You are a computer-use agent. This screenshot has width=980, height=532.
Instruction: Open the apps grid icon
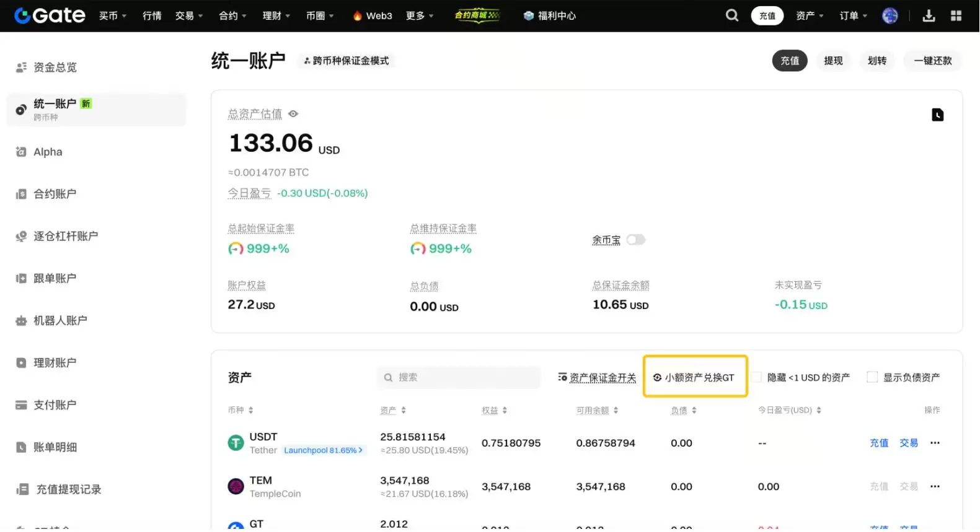coord(956,15)
